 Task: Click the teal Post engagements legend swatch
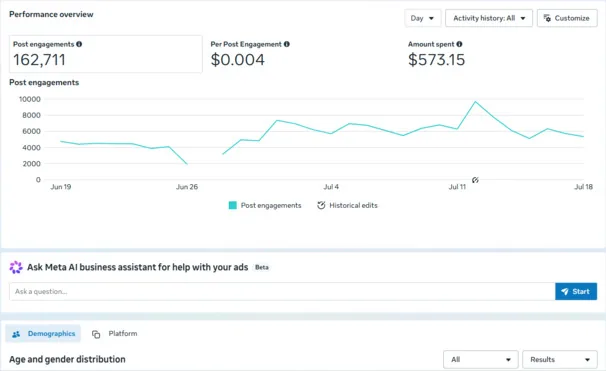point(233,205)
